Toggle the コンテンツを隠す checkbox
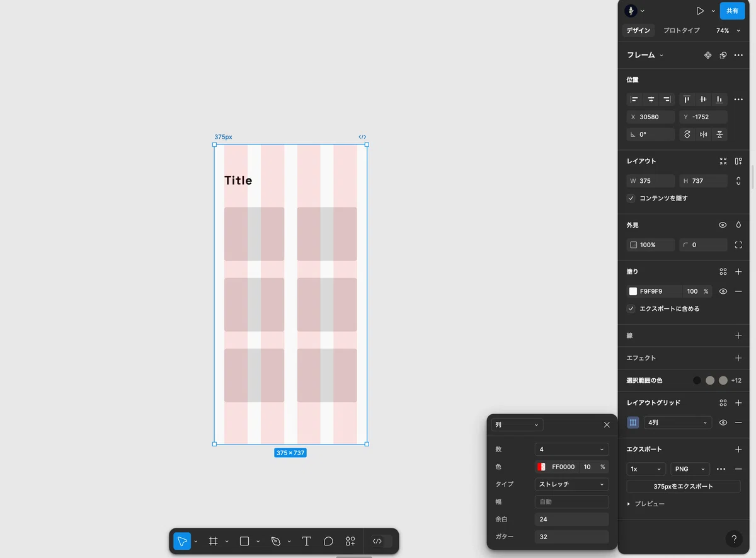The width and height of the screenshot is (756, 558). pos(631,198)
